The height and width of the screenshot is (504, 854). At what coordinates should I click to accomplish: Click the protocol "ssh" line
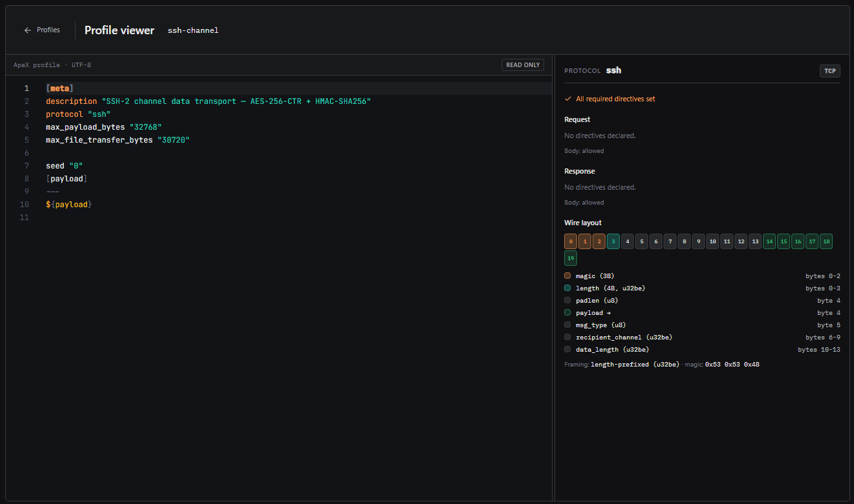tap(78, 114)
